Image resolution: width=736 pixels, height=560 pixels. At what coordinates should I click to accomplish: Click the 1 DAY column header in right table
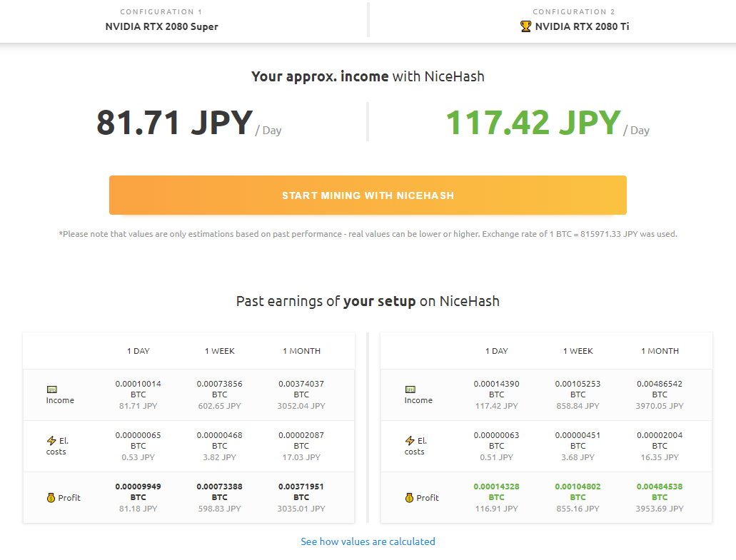coord(497,351)
